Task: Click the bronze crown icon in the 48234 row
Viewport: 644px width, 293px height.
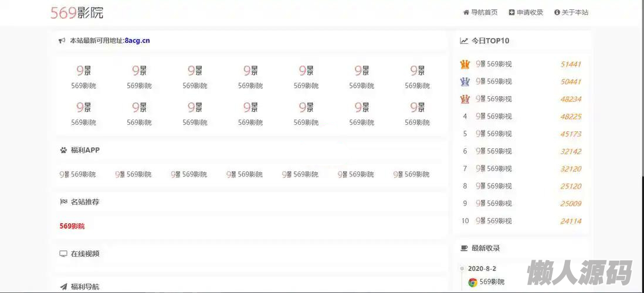Action: [465, 99]
